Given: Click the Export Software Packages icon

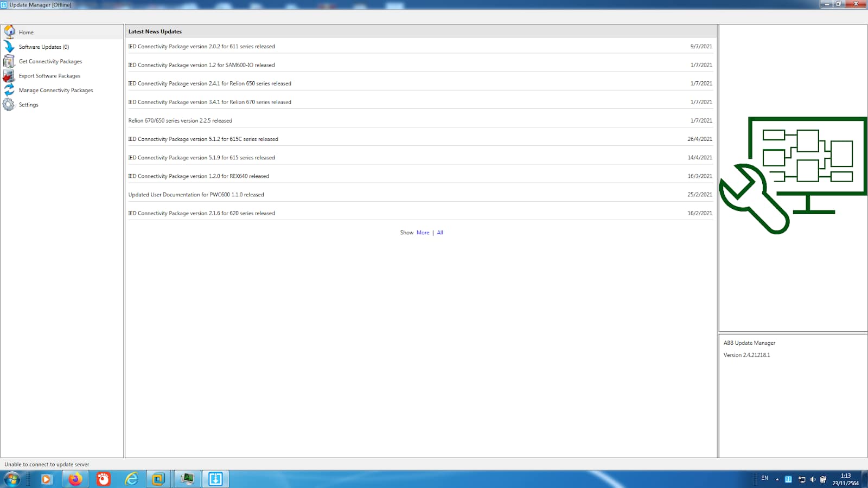Looking at the screenshot, I should pos(9,76).
